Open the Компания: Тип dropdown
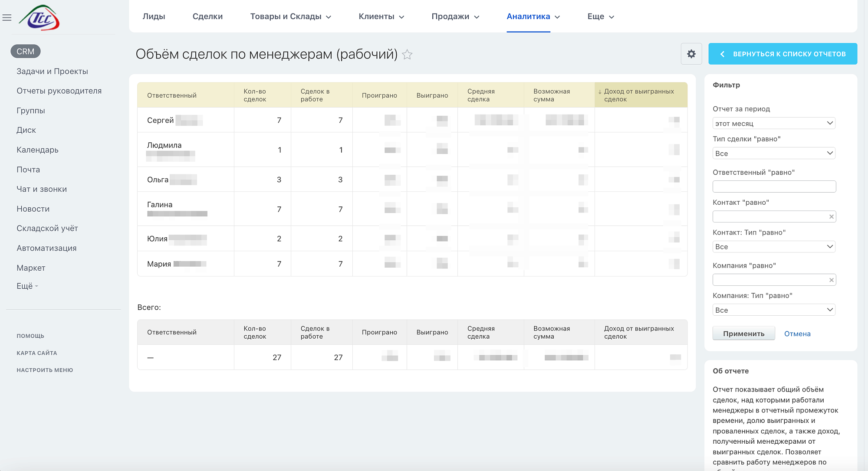 (x=774, y=310)
